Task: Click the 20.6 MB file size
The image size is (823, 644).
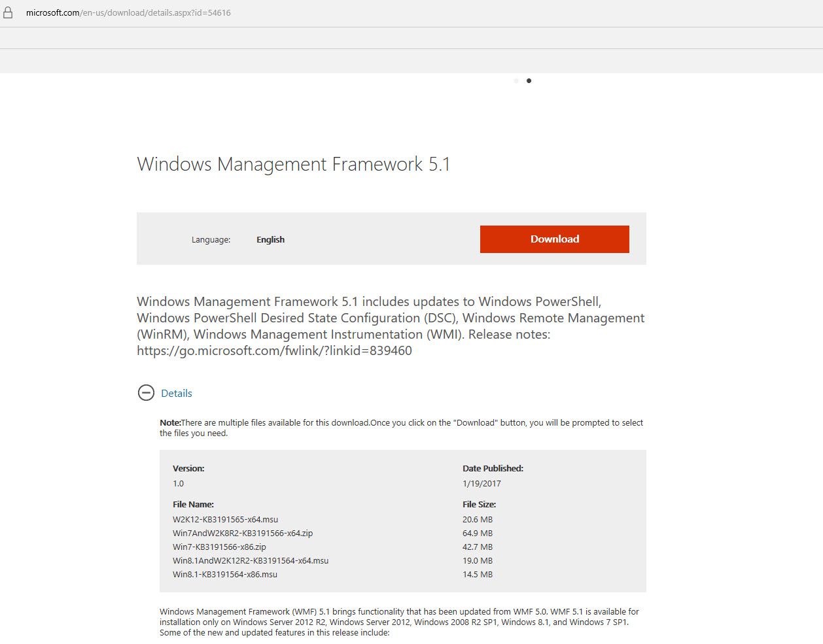Action: point(478,520)
